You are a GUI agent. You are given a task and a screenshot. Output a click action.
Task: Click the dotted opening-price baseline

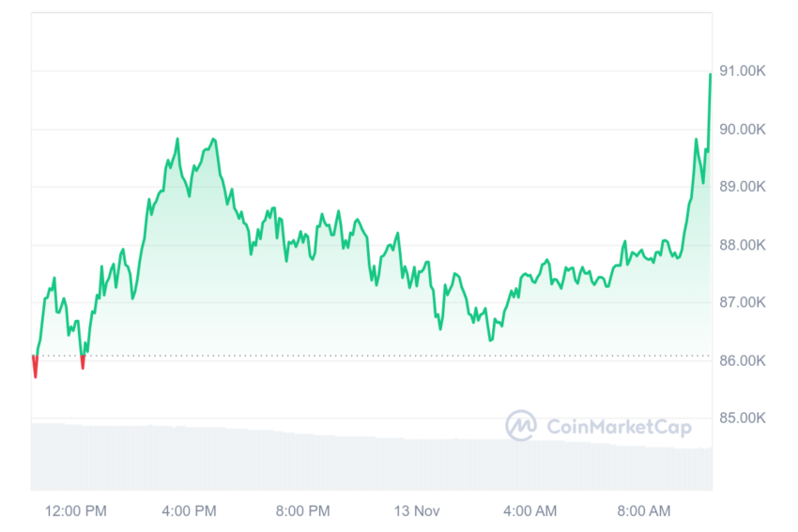[x=372, y=356]
